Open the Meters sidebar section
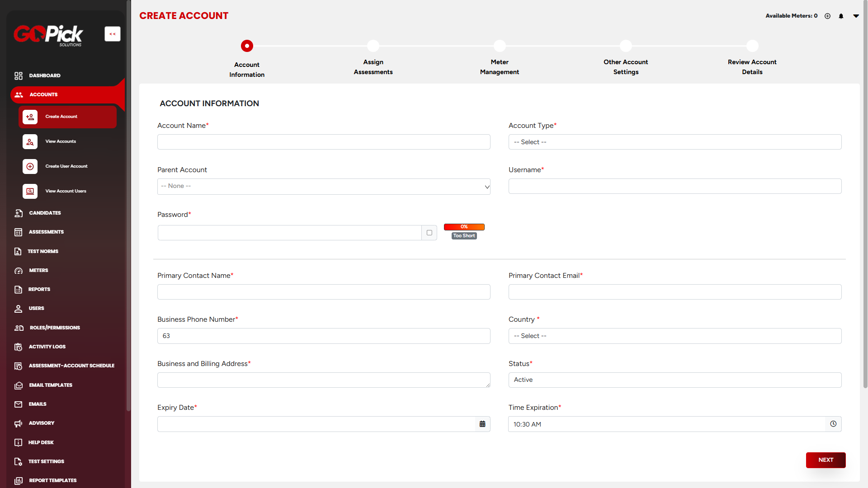The image size is (868, 488). click(x=38, y=270)
